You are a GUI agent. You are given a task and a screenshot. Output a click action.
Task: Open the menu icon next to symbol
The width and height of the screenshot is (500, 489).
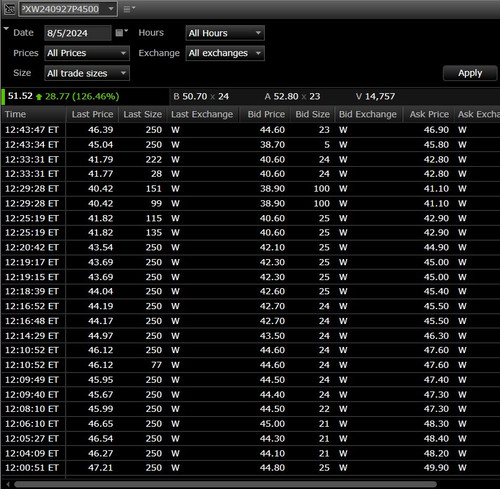[129, 9]
